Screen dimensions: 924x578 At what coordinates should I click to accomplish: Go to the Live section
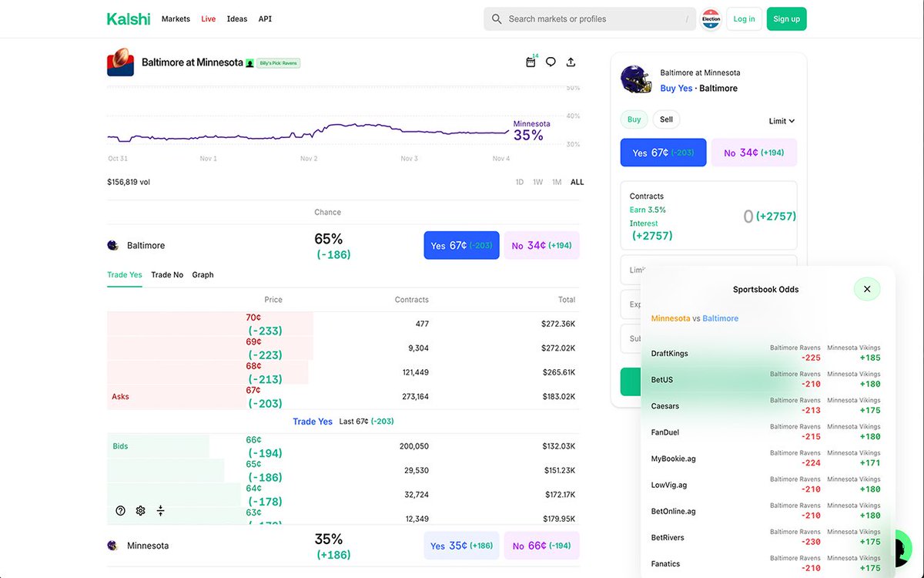(209, 18)
